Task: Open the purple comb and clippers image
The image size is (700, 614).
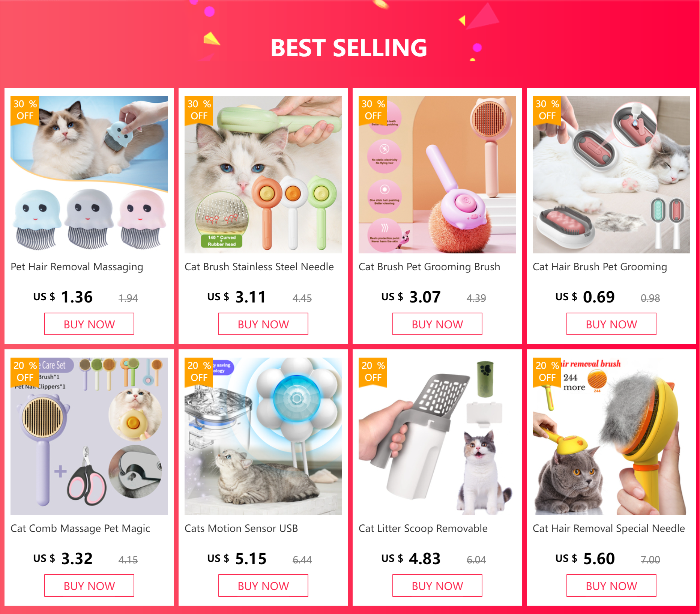Action: [89, 436]
